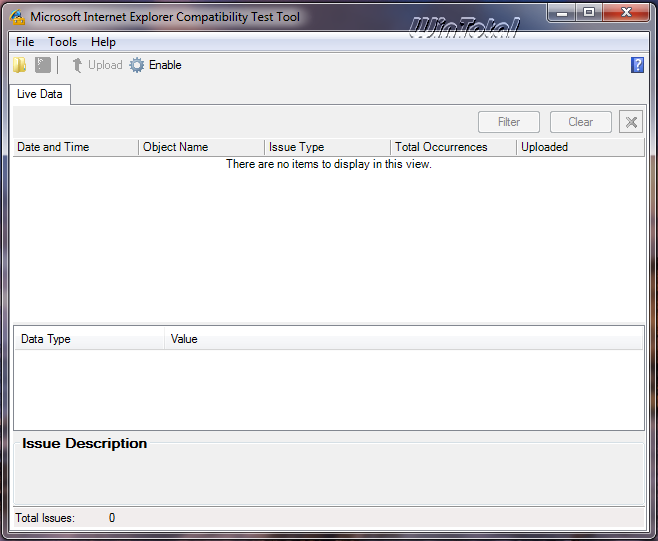The width and height of the screenshot is (658, 541).
Task: Sort by Total Occurrences column header
Action: click(x=453, y=147)
